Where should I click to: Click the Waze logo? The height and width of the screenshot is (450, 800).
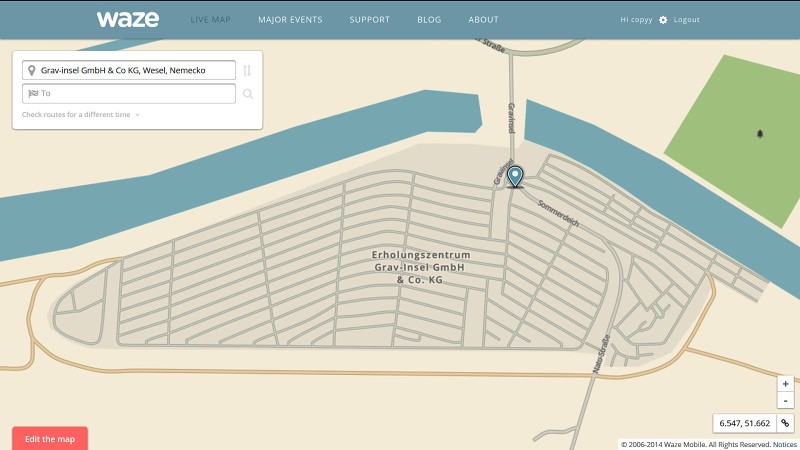coord(127,19)
